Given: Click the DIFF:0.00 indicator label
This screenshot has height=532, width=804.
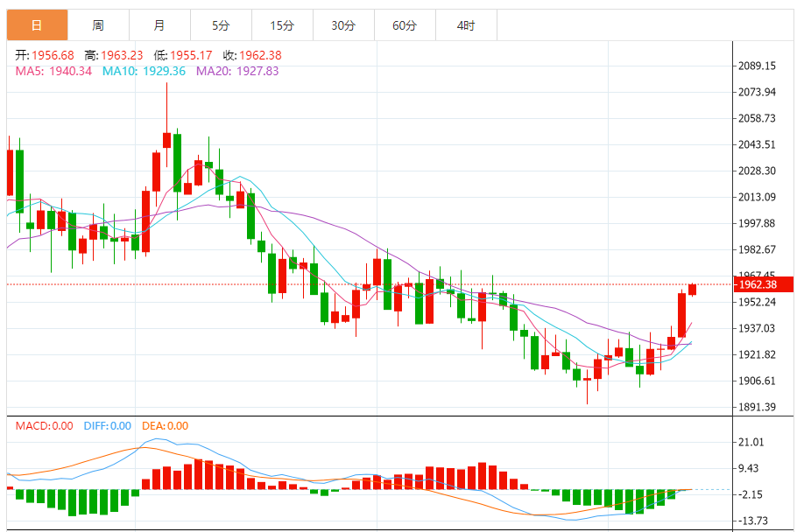Looking at the screenshot, I should point(107,426).
